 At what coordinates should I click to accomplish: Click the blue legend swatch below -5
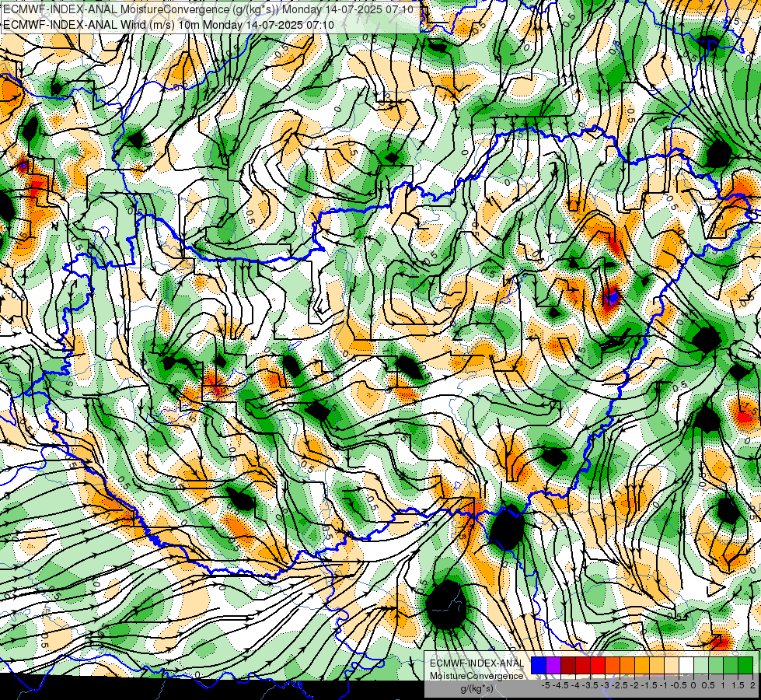tap(539, 665)
